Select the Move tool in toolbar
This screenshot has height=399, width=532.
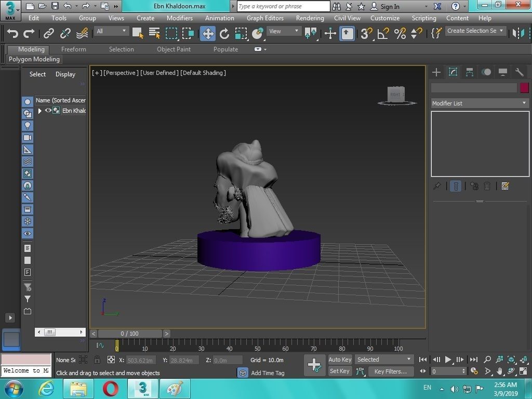pos(208,33)
